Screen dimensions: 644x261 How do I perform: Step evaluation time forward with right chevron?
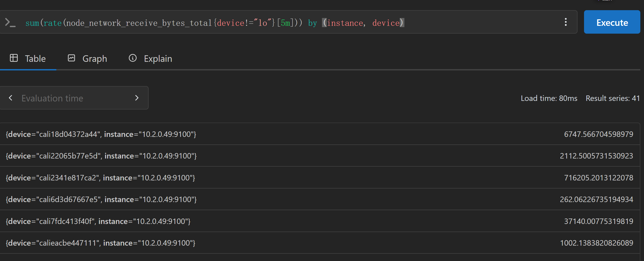pyautogui.click(x=137, y=98)
